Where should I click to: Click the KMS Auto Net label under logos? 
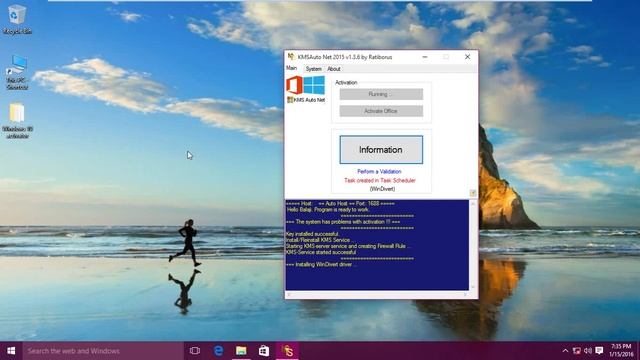(306, 100)
